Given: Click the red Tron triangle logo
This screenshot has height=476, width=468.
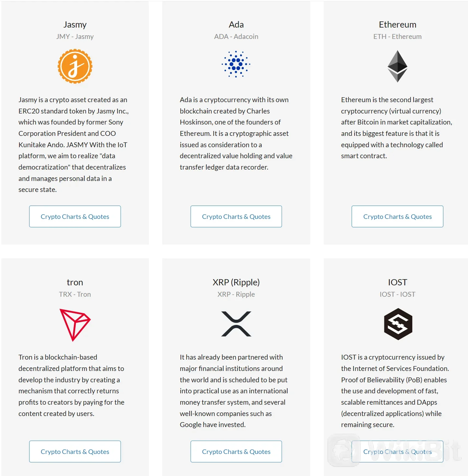Looking at the screenshot, I should [x=75, y=325].
